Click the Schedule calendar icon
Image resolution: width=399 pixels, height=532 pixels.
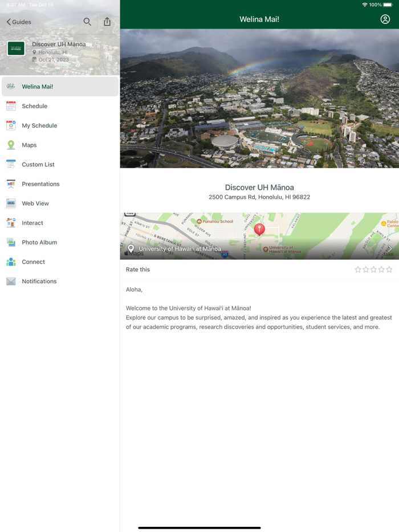click(x=11, y=106)
